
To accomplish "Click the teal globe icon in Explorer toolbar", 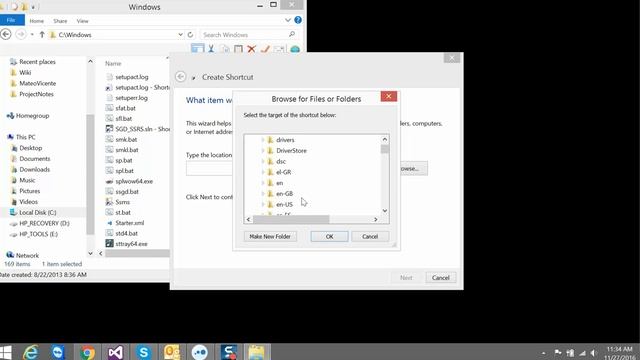I will 295,49.
